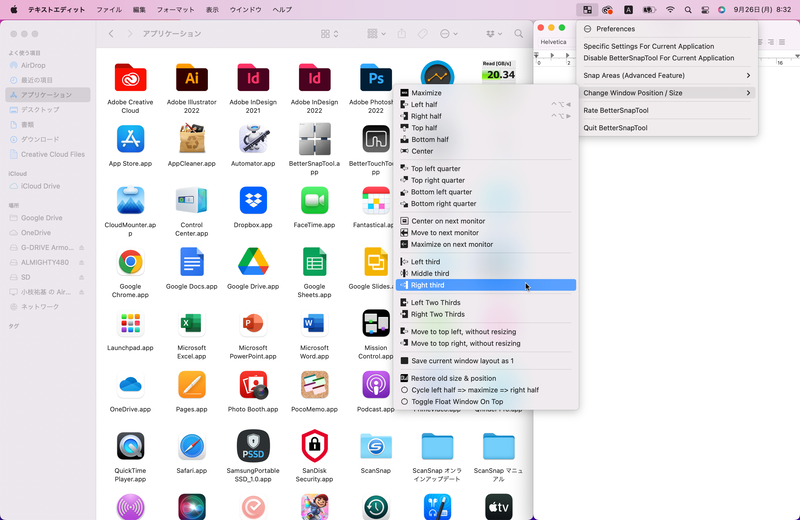Open SanDisk Security.app icon

coord(314,446)
